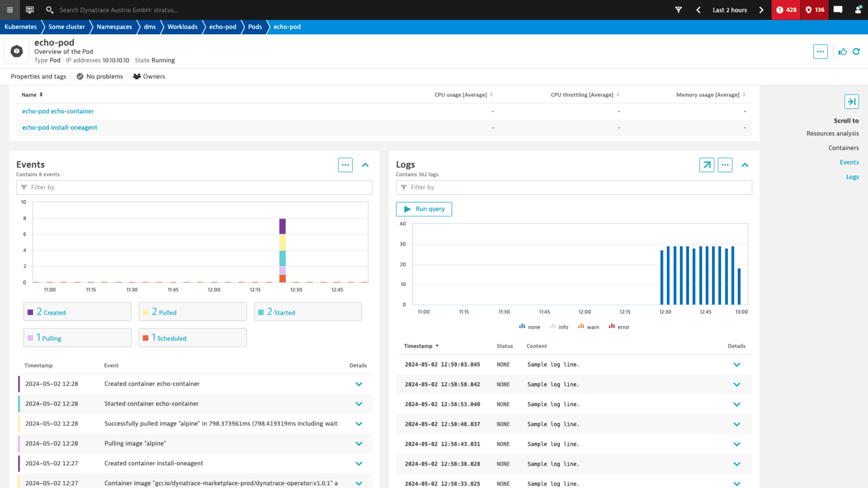Open Logs in a new window
The height and width of the screenshot is (488, 868).
[x=706, y=164]
